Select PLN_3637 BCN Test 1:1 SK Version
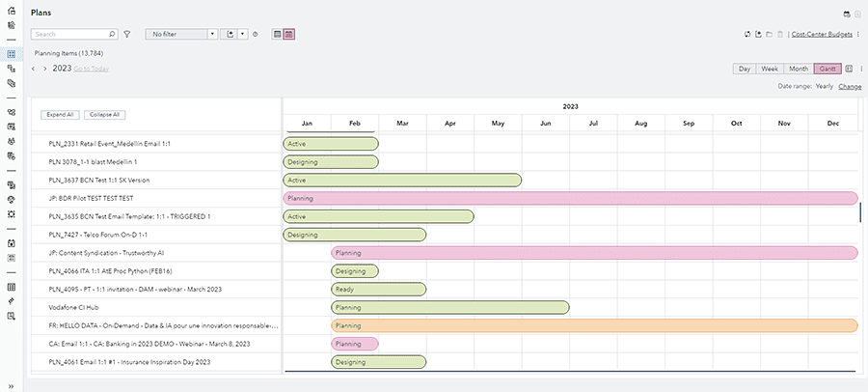Viewport: 868px width, 392px height. click(156, 181)
